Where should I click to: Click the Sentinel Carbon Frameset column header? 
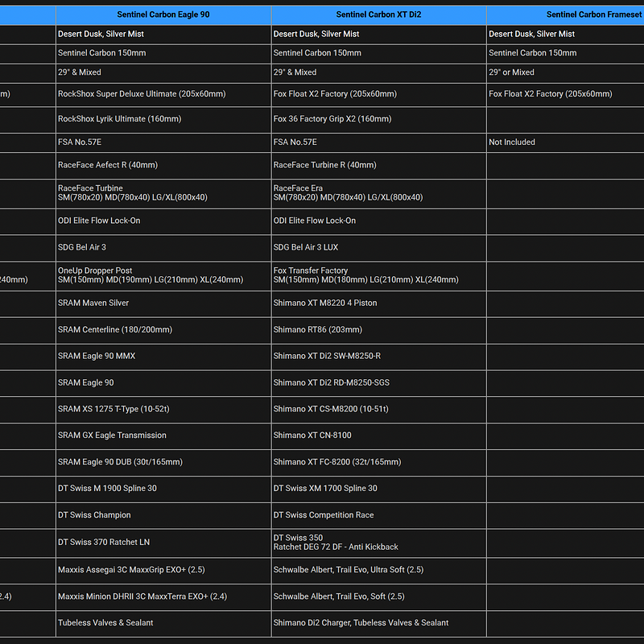pyautogui.click(x=566, y=15)
